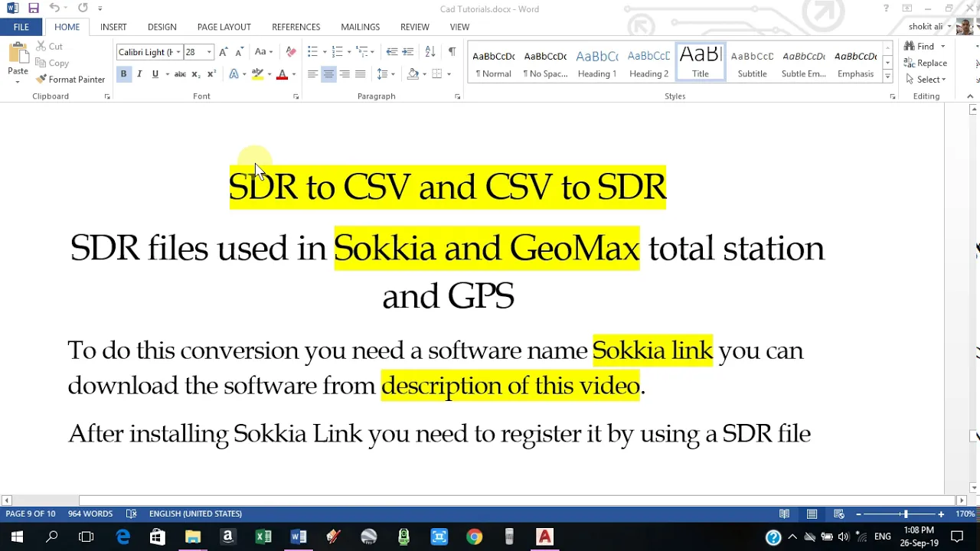The width and height of the screenshot is (980, 551).
Task: Switch to Read Mode view
Action: (x=784, y=514)
